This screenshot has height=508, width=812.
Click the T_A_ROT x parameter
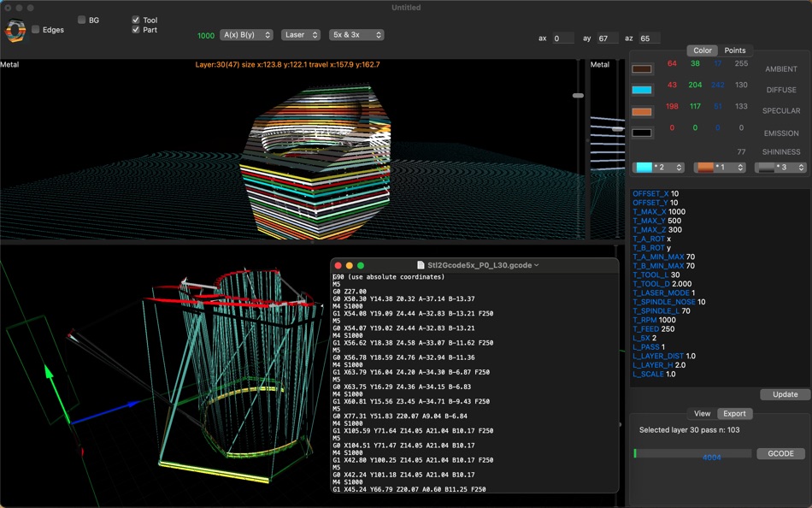(651, 239)
